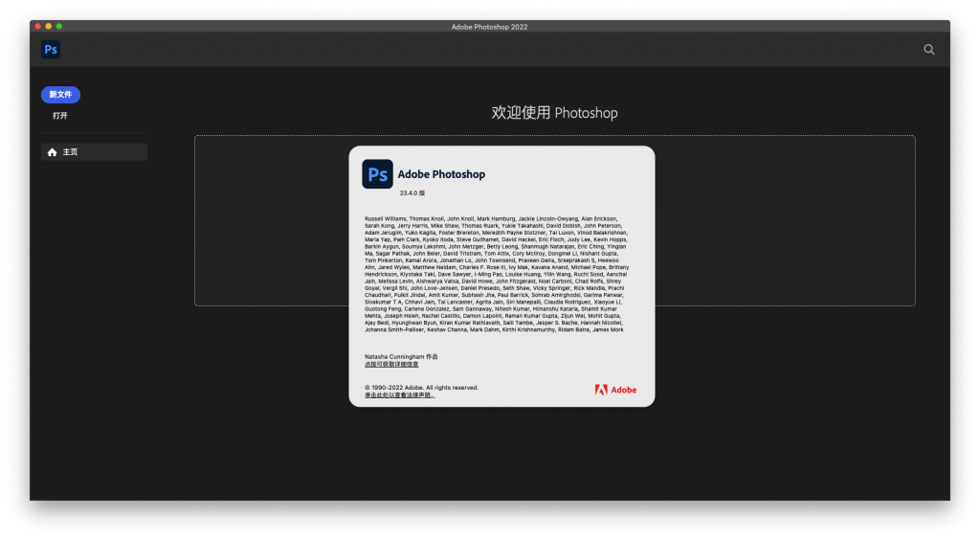The height and width of the screenshot is (540, 980).
Task: Click the Adobe Photoshop 2022 window title
Action: tap(489, 27)
